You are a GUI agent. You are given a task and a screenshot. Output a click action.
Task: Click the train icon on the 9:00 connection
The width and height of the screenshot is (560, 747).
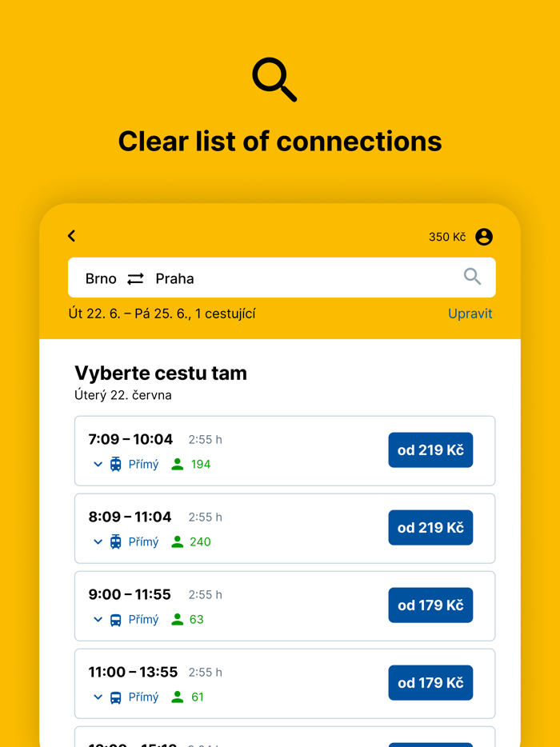coord(114,619)
